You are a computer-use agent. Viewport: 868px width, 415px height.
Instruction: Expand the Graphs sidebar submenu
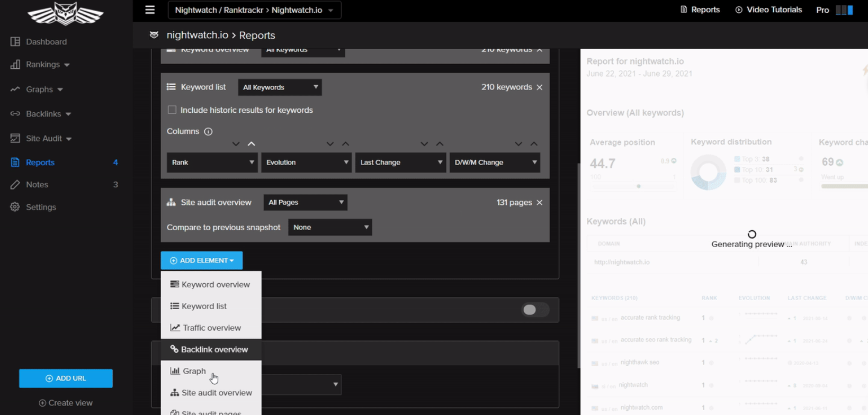click(x=60, y=90)
